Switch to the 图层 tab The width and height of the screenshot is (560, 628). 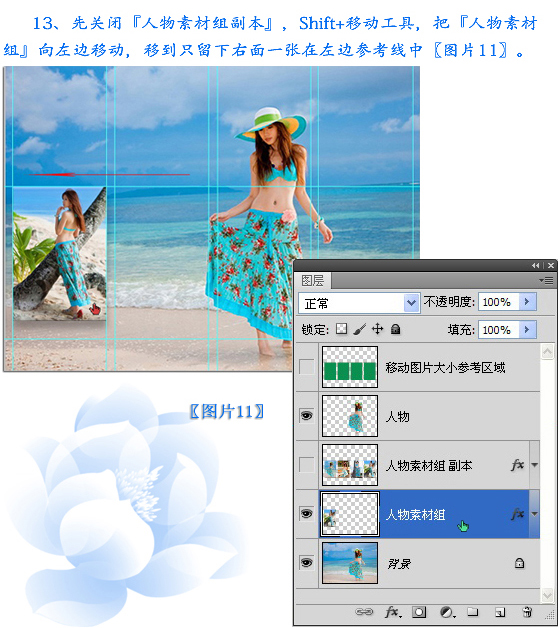tap(313, 280)
